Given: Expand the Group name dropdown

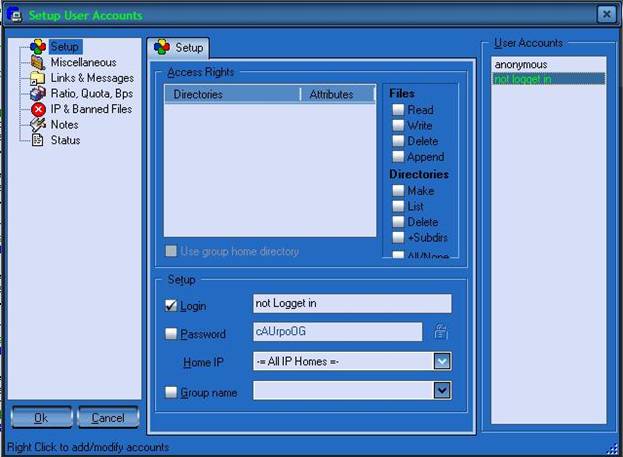Looking at the screenshot, I should tap(442, 391).
